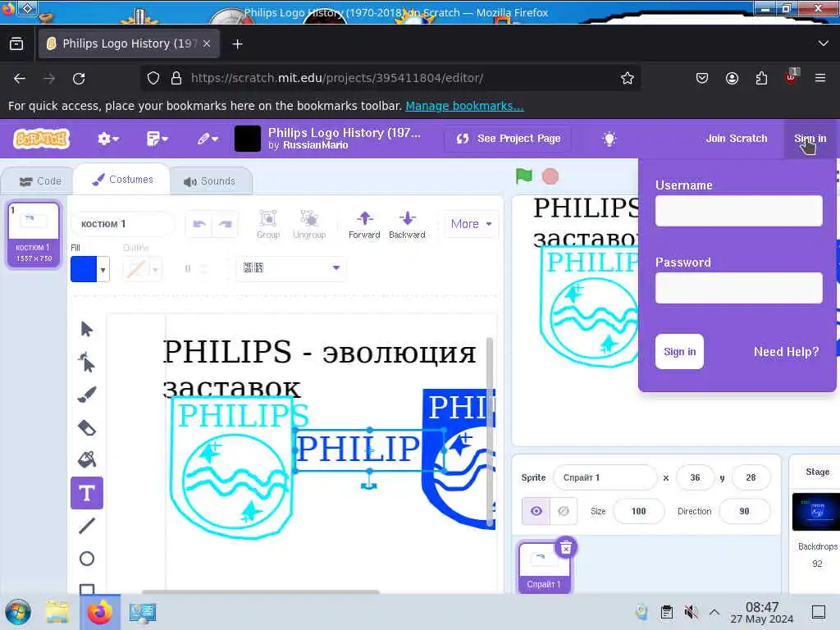The height and width of the screenshot is (630, 840).
Task: Click See Project Page button
Action: tap(508, 139)
